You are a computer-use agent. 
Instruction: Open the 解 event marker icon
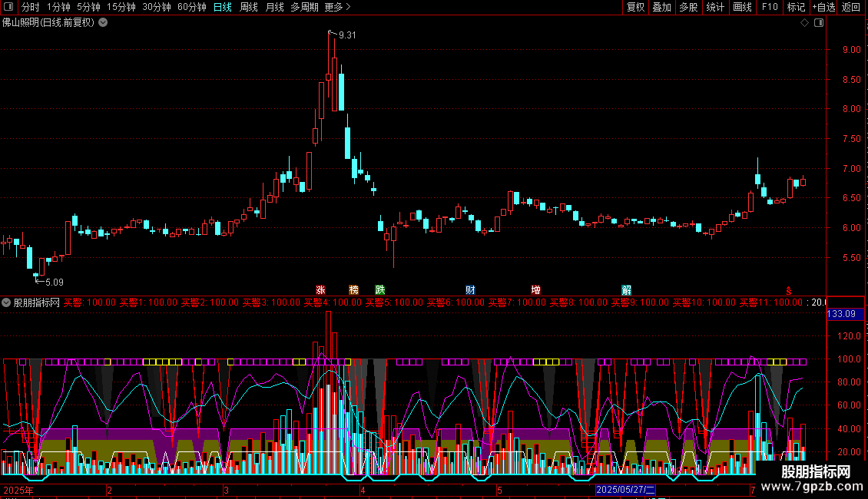[626, 290]
